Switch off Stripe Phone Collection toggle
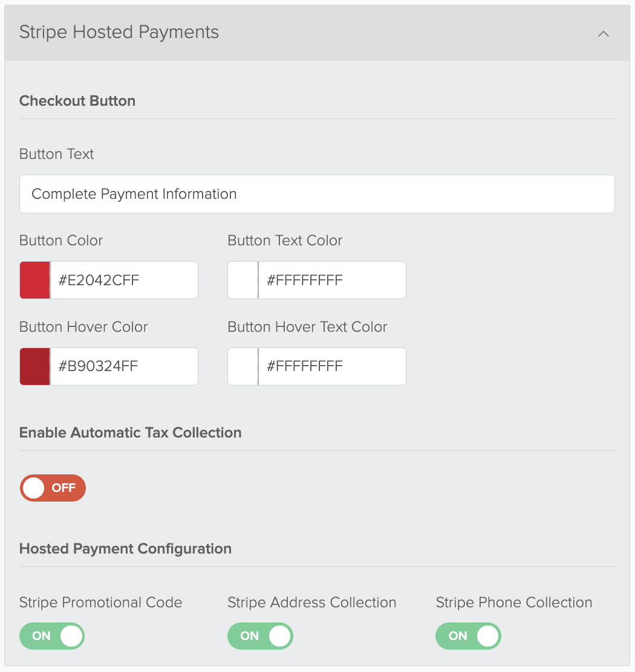 coord(468,636)
